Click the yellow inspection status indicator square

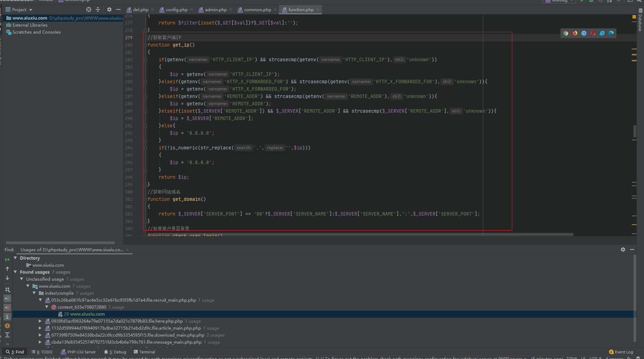(x=634, y=17)
